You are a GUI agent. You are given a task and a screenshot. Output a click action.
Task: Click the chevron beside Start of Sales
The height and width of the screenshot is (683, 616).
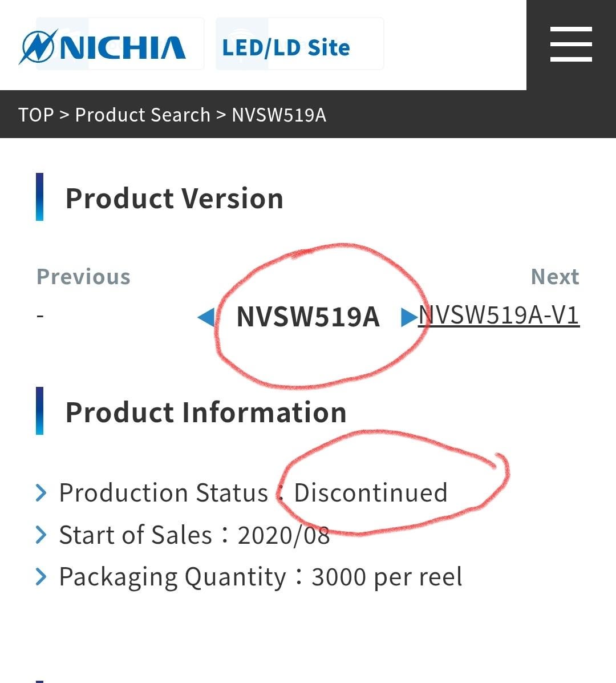tap(41, 535)
